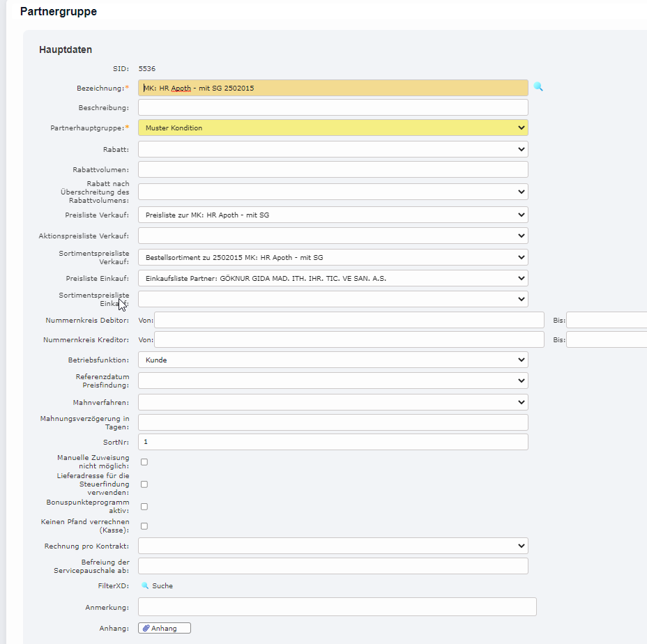Image resolution: width=647 pixels, height=644 pixels.
Task: Open the Betriebsfunktion dropdown showing Kunde
Action: click(333, 360)
